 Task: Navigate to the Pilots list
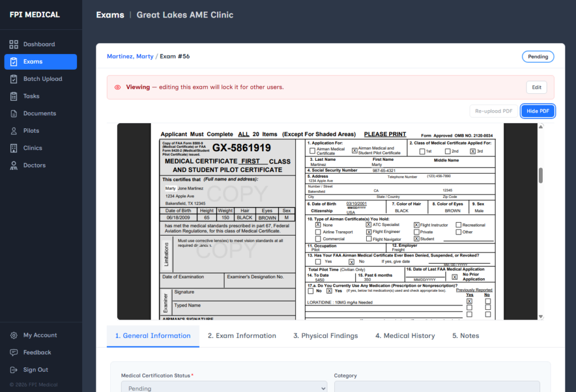(40, 131)
